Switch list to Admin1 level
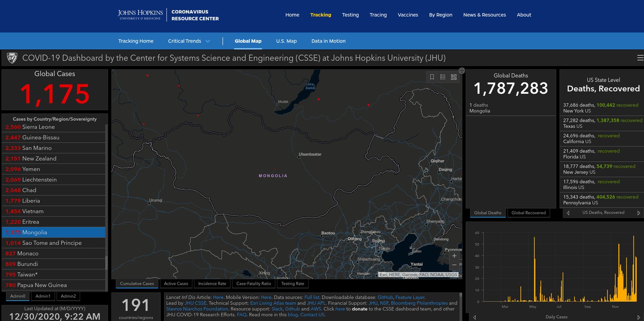Viewport: 644px width, 321px height. click(x=43, y=296)
